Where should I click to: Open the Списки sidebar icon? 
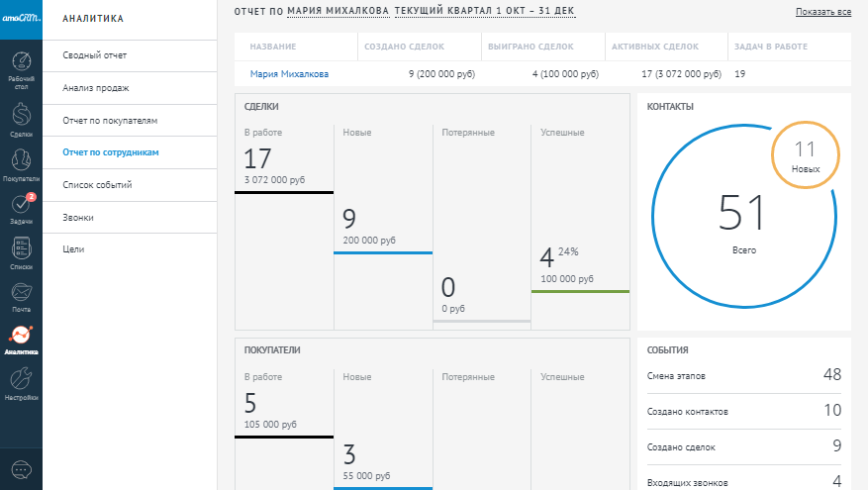pos(21,252)
